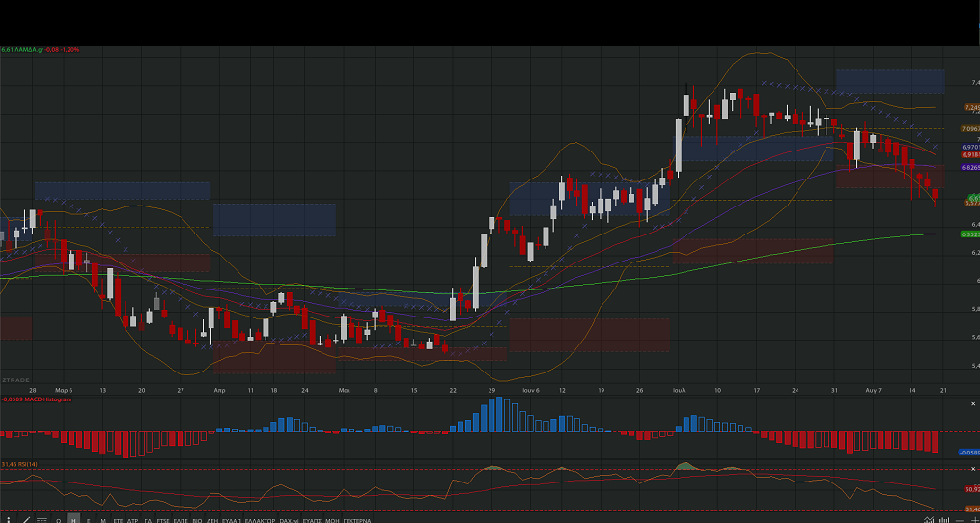Zoom out with the minus icon

point(960,520)
